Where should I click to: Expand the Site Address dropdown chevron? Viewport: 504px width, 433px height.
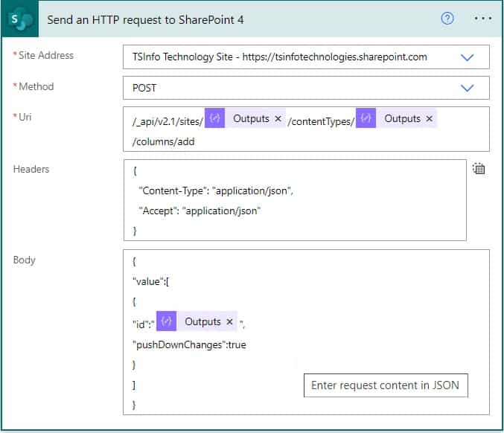click(x=467, y=57)
